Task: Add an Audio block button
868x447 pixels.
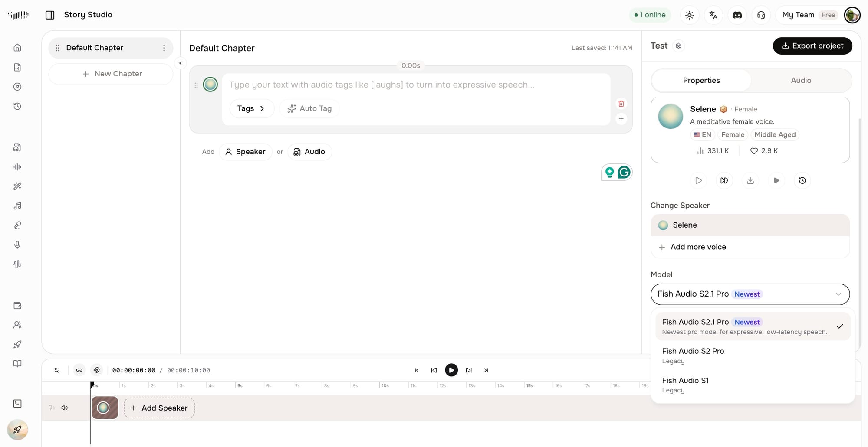Action: tap(309, 152)
